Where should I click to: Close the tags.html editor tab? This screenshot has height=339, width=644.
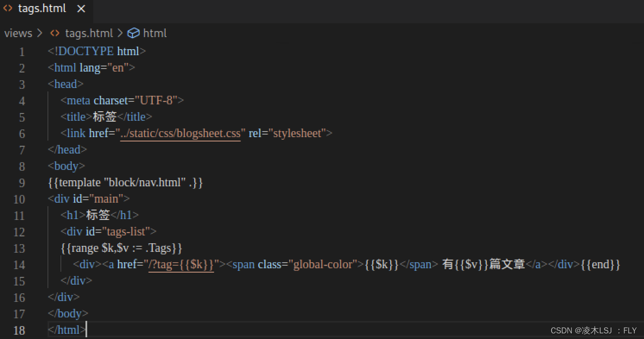coord(81,9)
